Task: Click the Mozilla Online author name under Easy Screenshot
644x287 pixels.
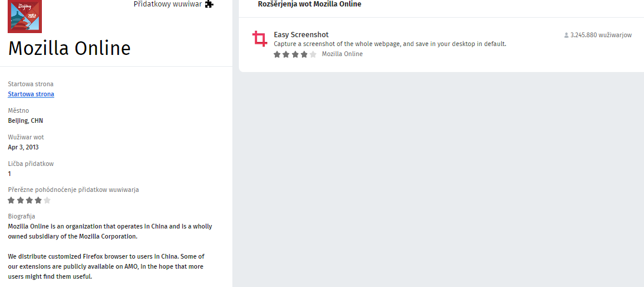Action: pos(342,54)
